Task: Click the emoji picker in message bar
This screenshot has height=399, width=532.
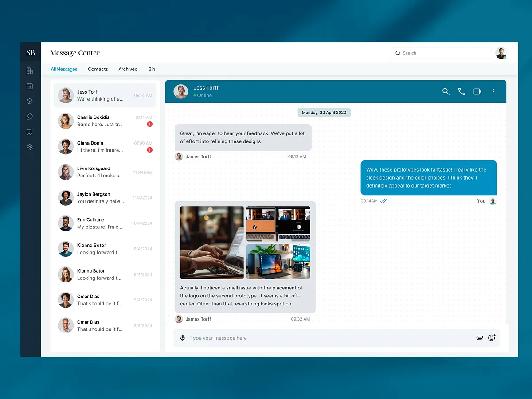Action: click(x=491, y=337)
